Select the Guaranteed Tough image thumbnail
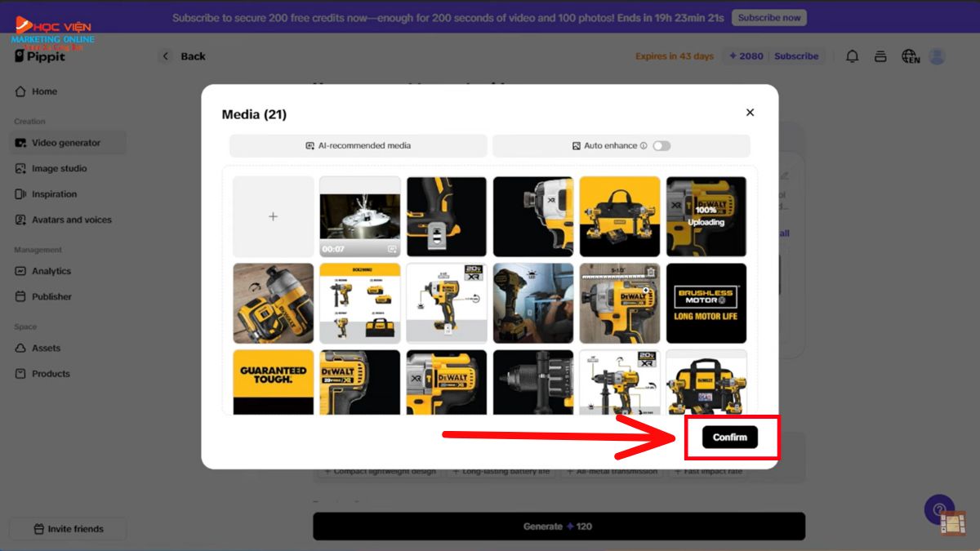The height and width of the screenshot is (551, 980). (x=274, y=382)
